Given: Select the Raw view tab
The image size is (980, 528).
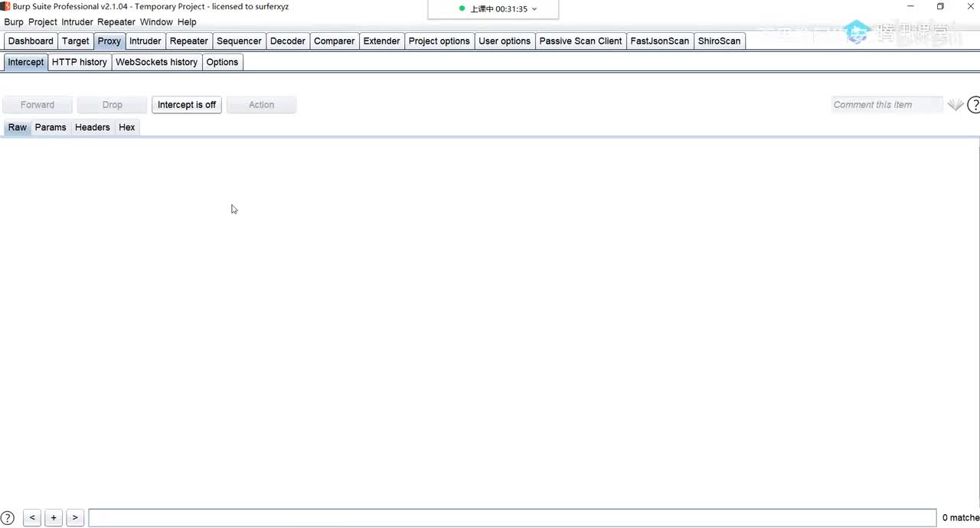Looking at the screenshot, I should tap(18, 127).
